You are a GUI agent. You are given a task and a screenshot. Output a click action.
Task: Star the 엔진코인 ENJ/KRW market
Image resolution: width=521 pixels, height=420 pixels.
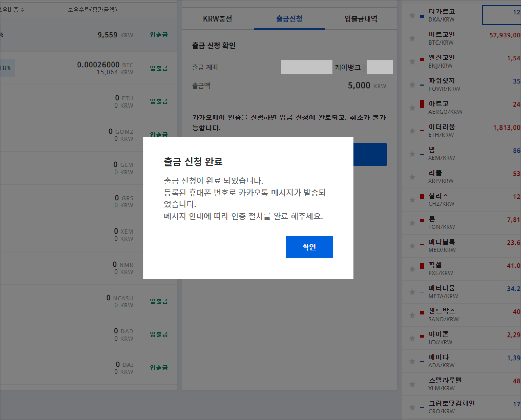(412, 62)
